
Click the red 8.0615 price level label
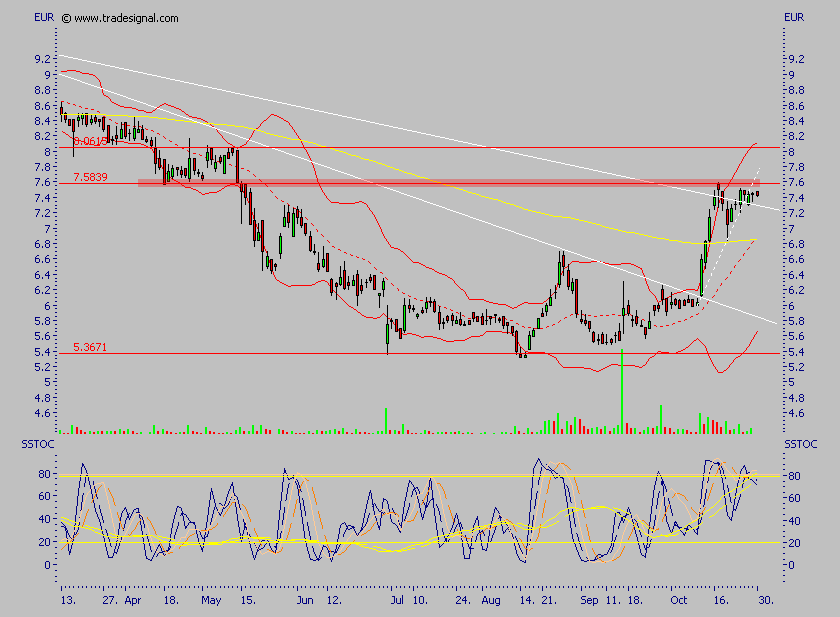point(92,141)
